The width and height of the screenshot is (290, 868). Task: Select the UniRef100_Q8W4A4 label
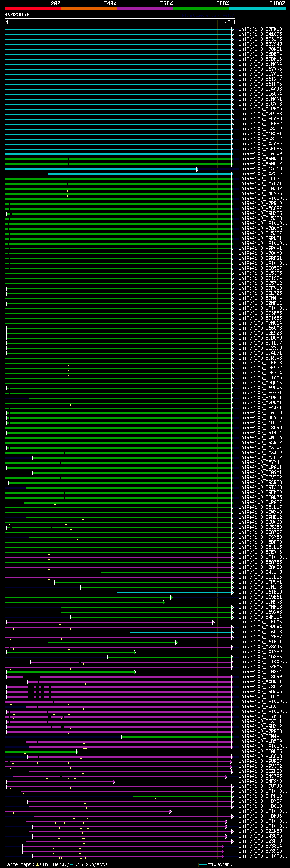[x=261, y=736]
